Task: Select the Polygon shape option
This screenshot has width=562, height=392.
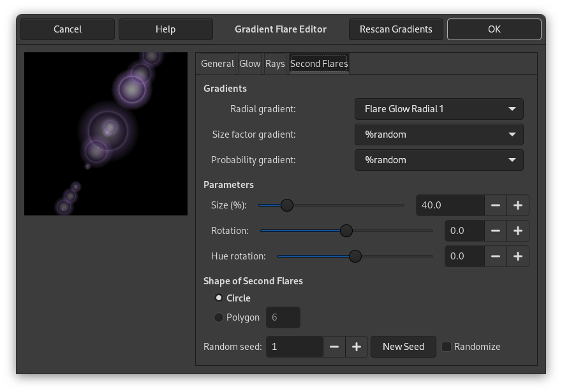Action: click(218, 317)
